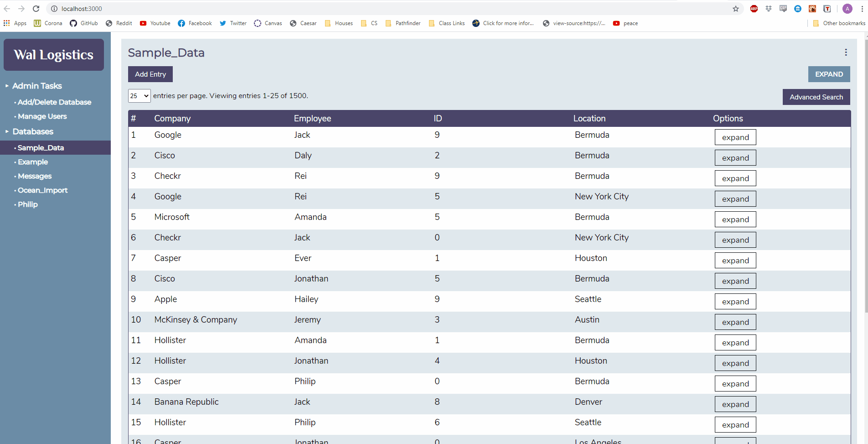Open the Pathfinder bookmark folder
Image resolution: width=868 pixels, height=444 pixels.
click(x=403, y=23)
